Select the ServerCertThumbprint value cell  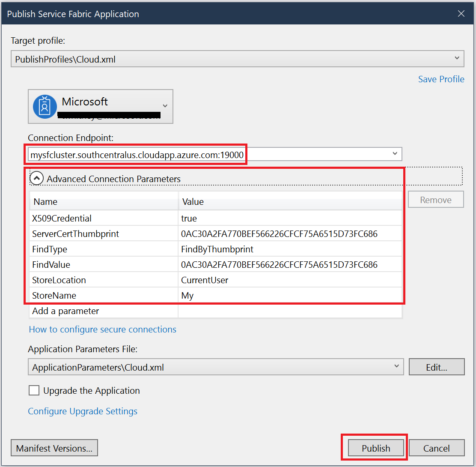coord(290,233)
